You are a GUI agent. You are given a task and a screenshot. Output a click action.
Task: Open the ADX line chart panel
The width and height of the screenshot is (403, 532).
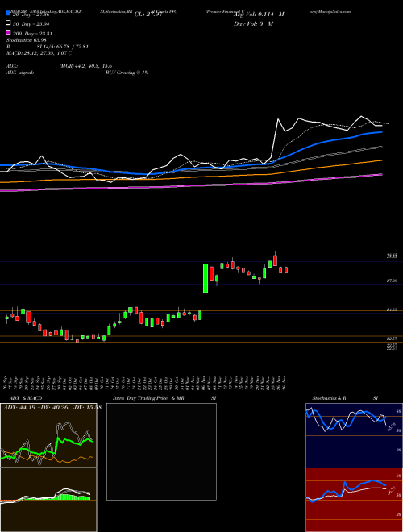[48, 435]
